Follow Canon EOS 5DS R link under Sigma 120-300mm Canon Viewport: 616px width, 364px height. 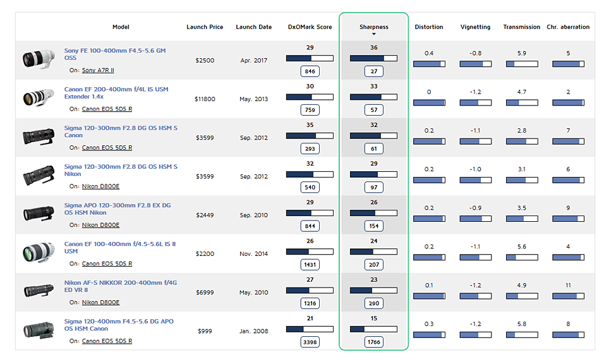107,148
